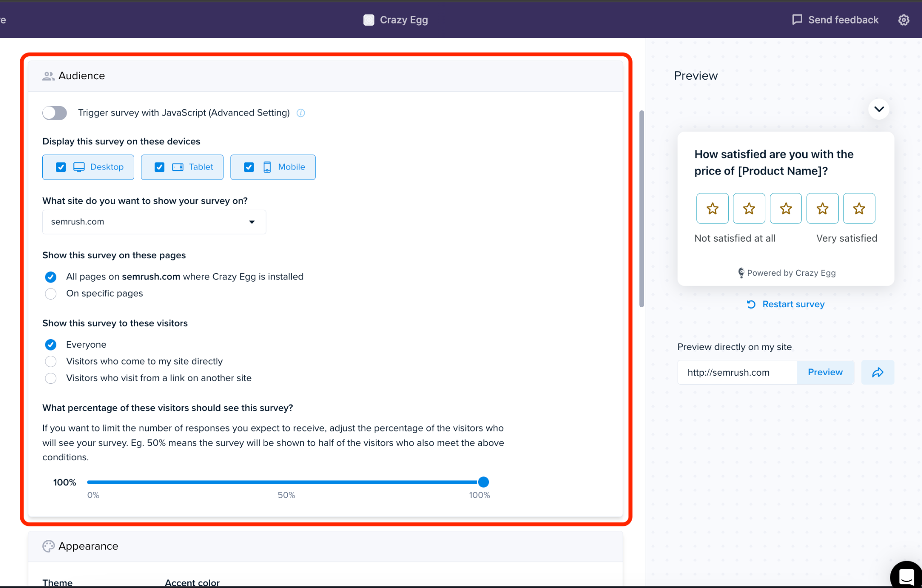Click the Powered by Crazy Egg balloon icon
This screenshot has height=588, width=922.
tap(741, 273)
